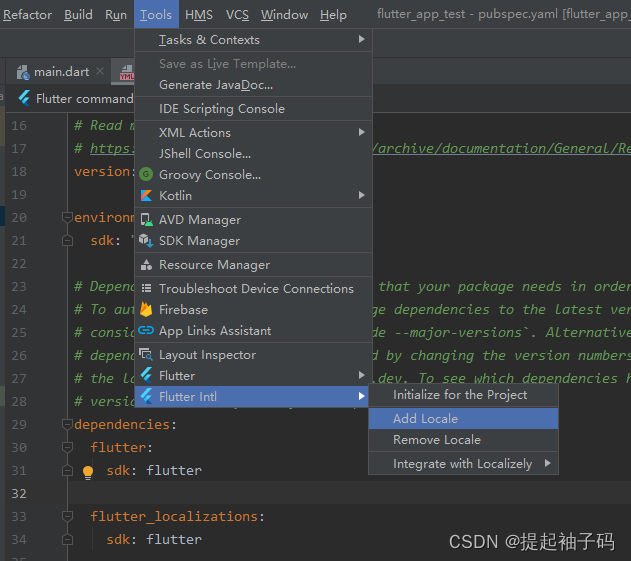Click 'sdk: flutter' on line 31
This screenshot has width=631, height=561.
(154, 470)
